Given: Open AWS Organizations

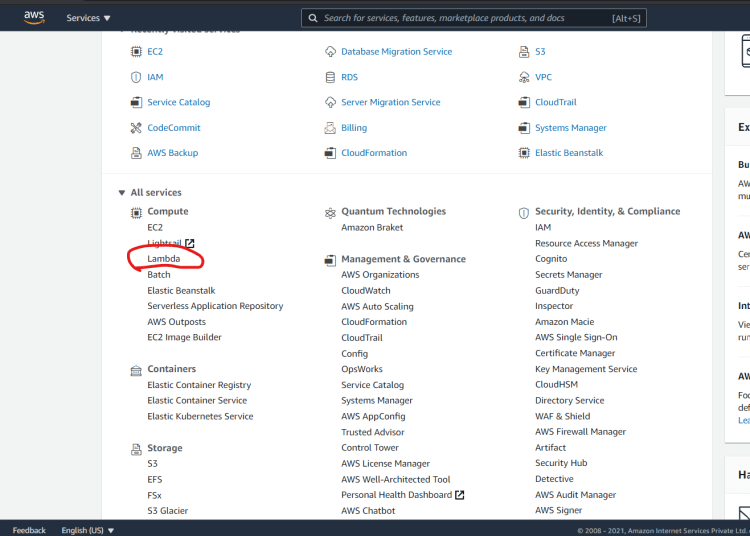Looking at the screenshot, I should (x=380, y=274).
